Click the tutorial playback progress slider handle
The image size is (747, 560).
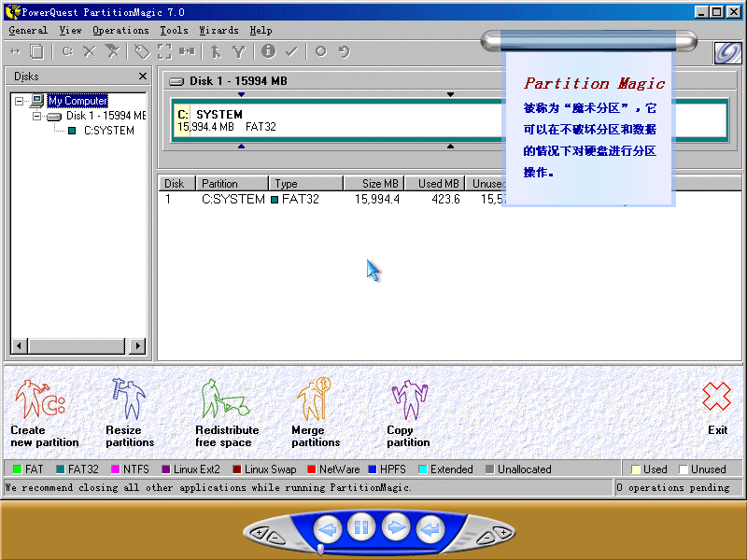pyautogui.click(x=320, y=550)
